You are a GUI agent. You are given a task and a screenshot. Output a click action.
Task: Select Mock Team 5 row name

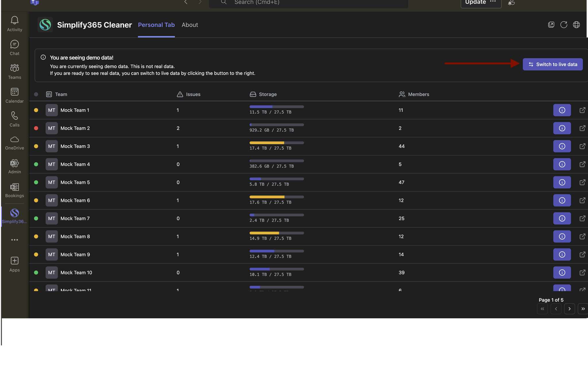pyautogui.click(x=75, y=182)
